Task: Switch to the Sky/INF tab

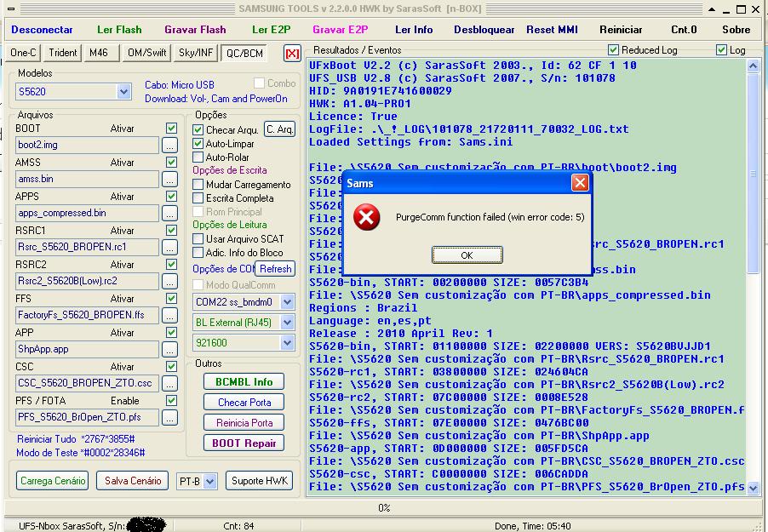Action: 196,53
